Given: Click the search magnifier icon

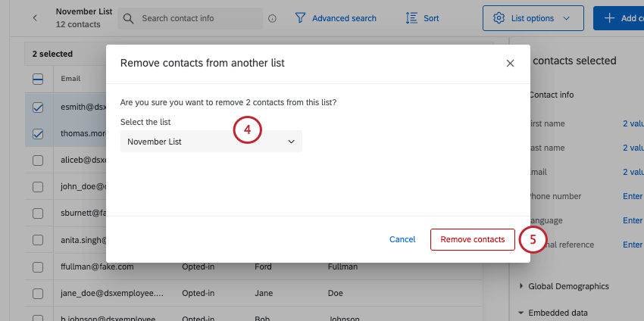Looking at the screenshot, I should pos(129,18).
